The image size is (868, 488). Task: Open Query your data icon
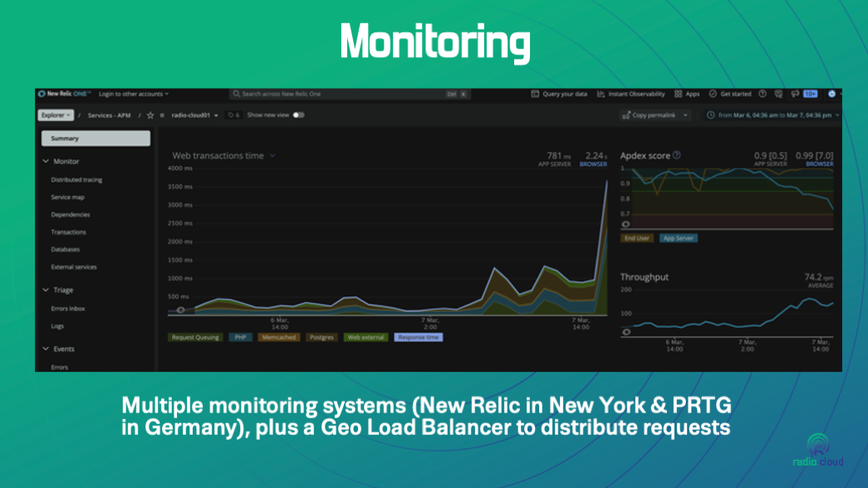click(x=535, y=94)
